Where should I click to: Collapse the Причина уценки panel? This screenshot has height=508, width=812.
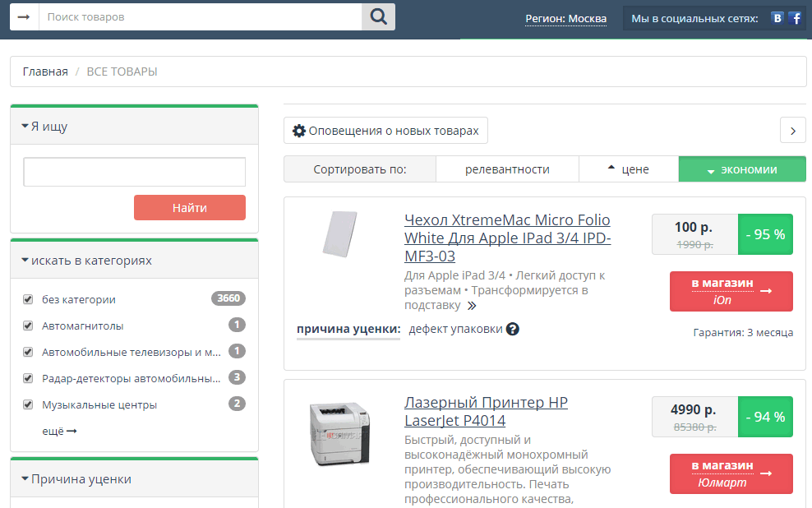pos(76,479)
